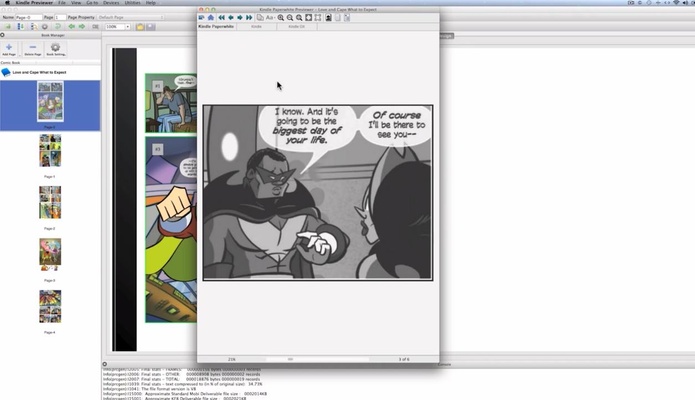Click the round gear icon in main toolbar
Viewport: 695px width, 400px height.
click(x=45, y=27)
